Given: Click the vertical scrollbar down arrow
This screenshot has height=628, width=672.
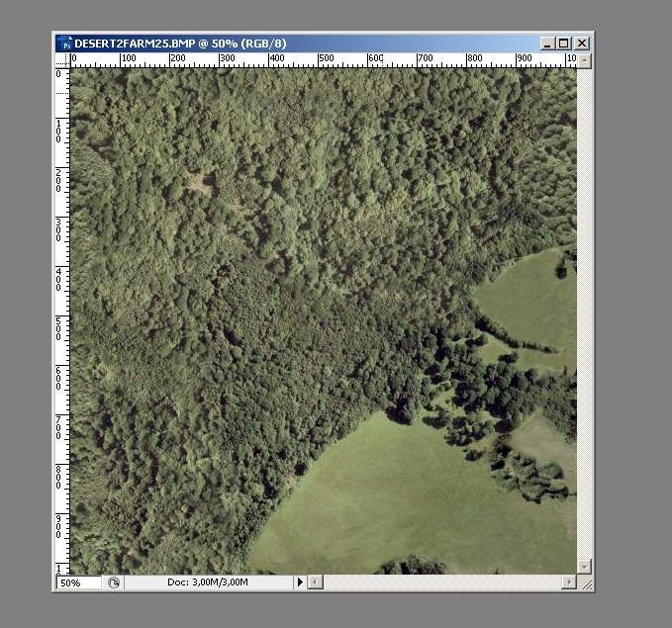Looking at the screenshot, I should tap(585, 566).
